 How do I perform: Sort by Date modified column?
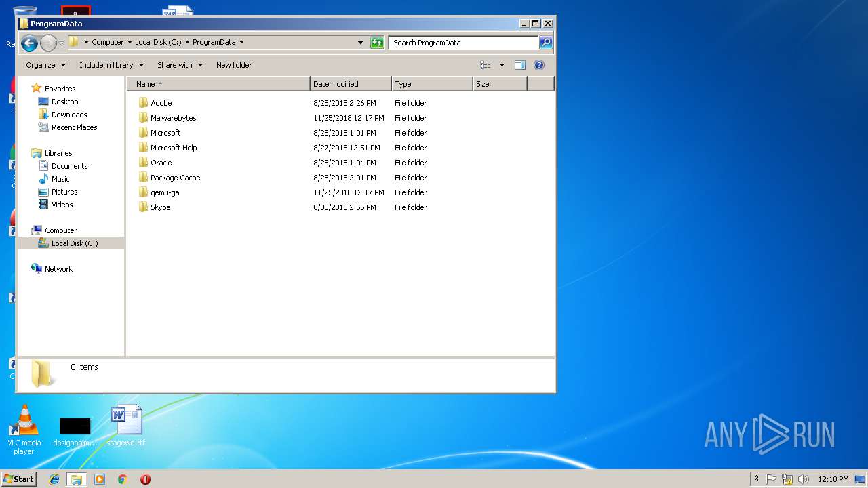tap(351, 84)
